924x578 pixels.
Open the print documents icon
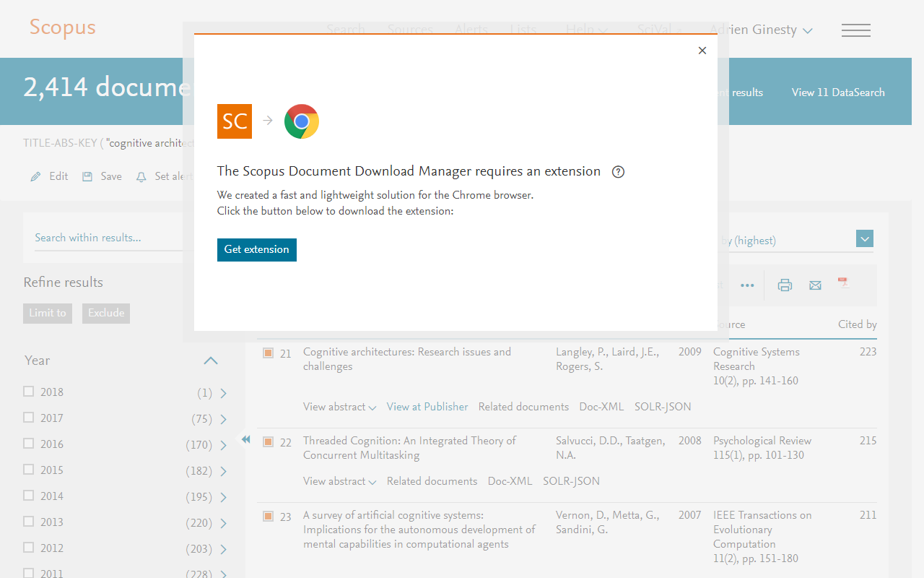pos(785,285)
